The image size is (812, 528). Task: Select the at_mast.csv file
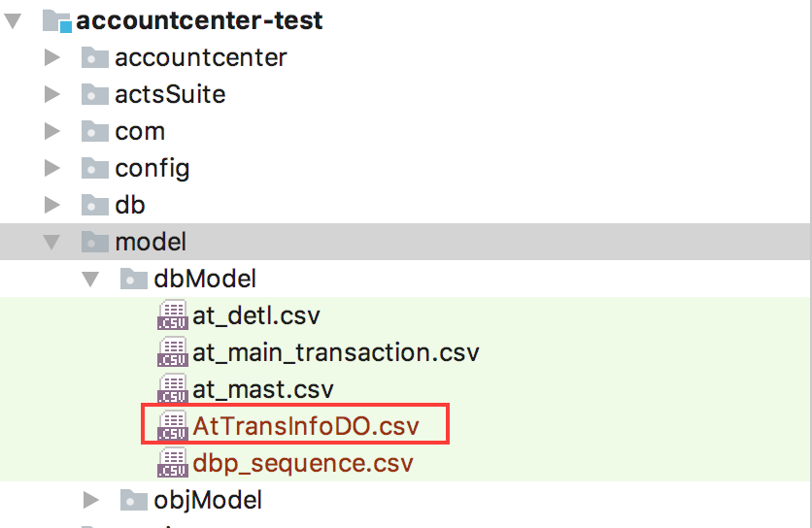[x=263, y=389]
